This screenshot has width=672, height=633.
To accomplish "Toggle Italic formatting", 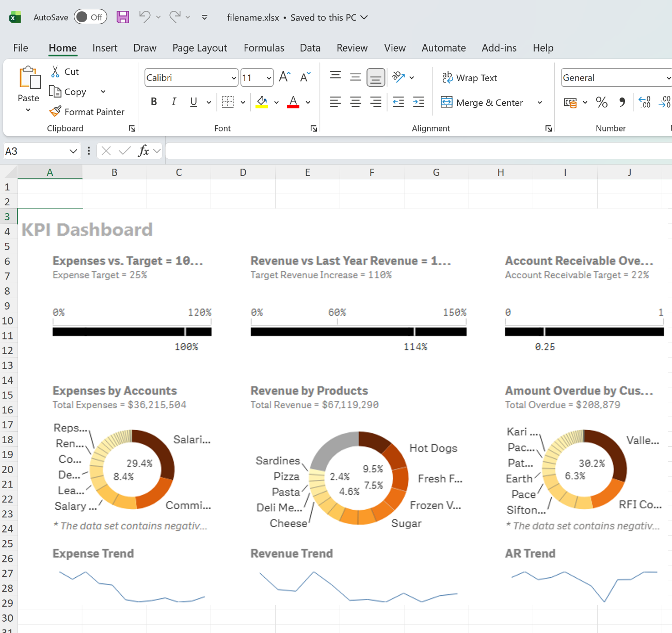I will tap(174, 102).
